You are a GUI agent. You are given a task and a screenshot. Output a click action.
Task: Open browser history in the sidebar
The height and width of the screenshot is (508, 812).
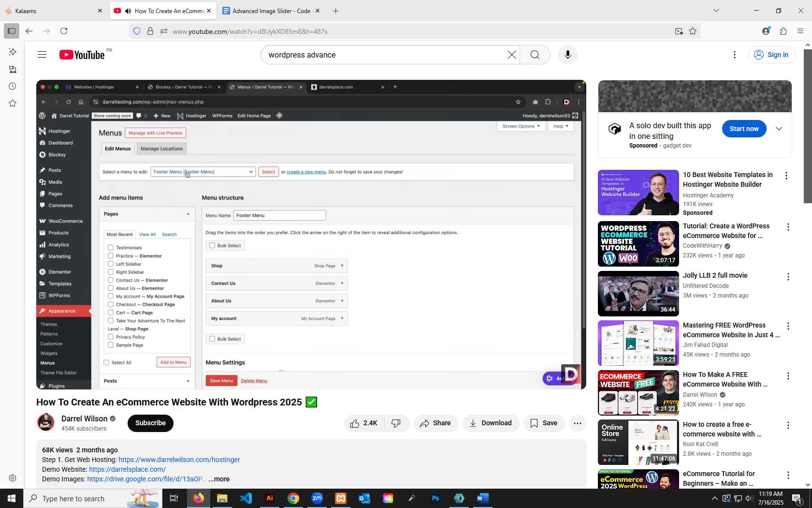(13, 86)
